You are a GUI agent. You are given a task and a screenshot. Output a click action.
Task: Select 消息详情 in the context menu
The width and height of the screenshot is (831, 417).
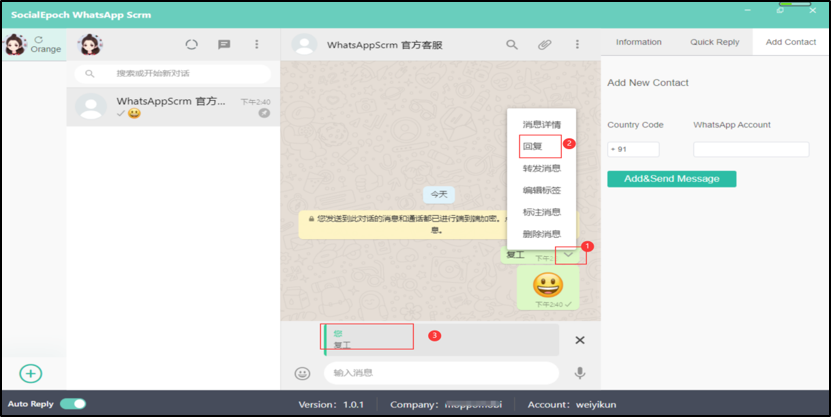coord(541,125)
